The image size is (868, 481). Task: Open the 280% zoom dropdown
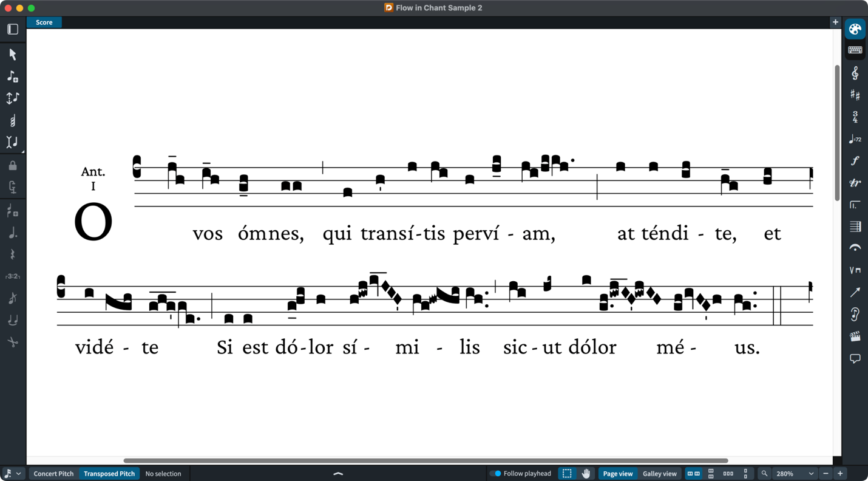(x=795, y=474)
